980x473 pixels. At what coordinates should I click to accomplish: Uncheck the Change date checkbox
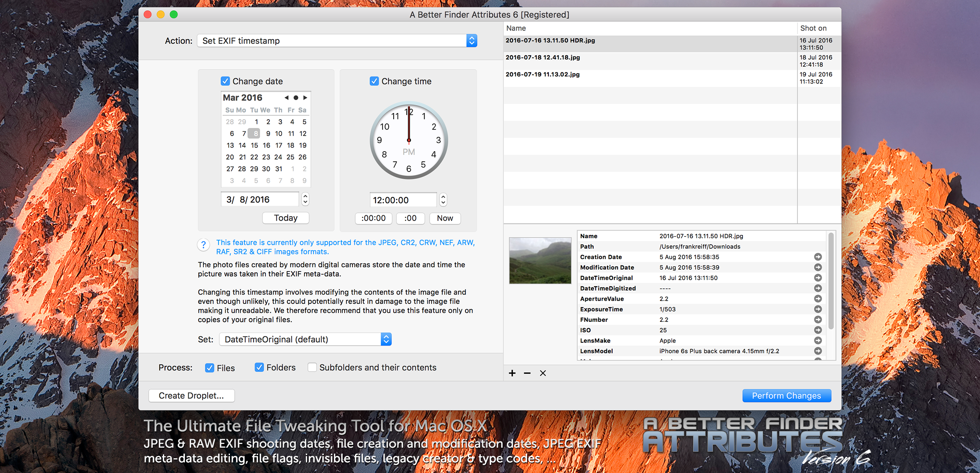225,81
